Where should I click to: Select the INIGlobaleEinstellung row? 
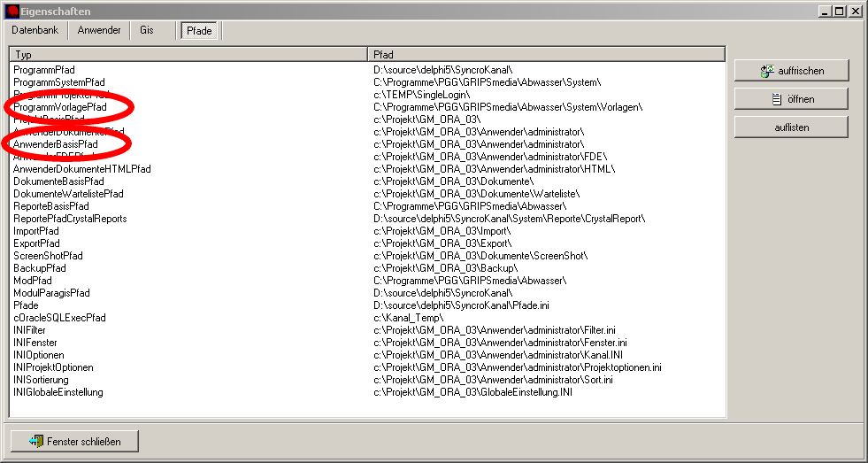point(58,391)
